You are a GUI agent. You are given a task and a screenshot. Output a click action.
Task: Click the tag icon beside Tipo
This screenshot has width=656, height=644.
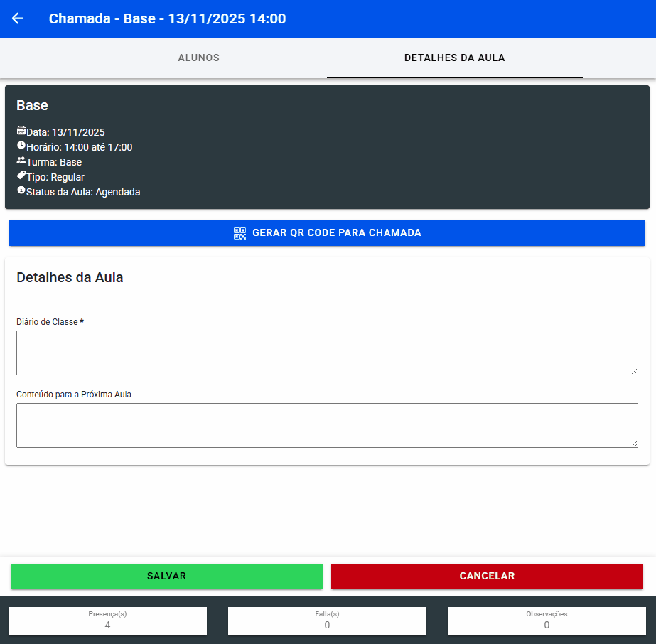tap(21, 176)
